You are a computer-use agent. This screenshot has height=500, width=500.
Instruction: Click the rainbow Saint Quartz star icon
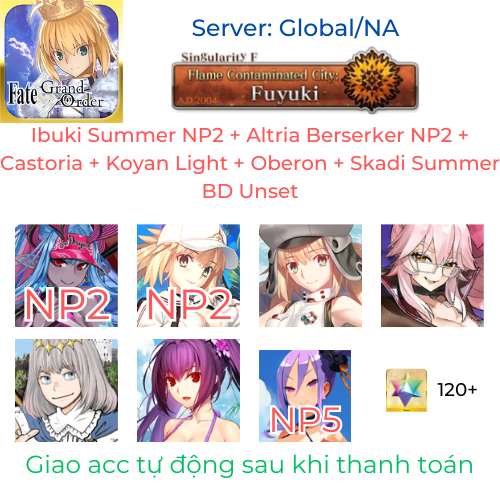tap(407, 390)
